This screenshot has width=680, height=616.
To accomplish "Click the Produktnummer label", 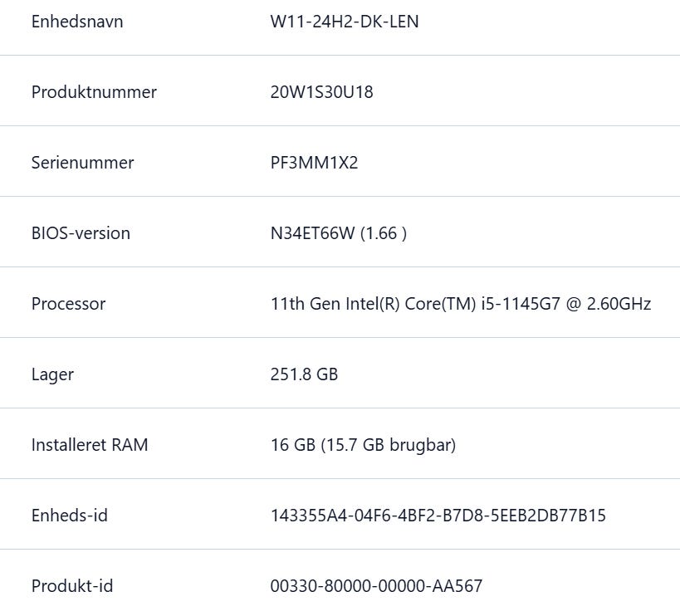I will [94, 92].
